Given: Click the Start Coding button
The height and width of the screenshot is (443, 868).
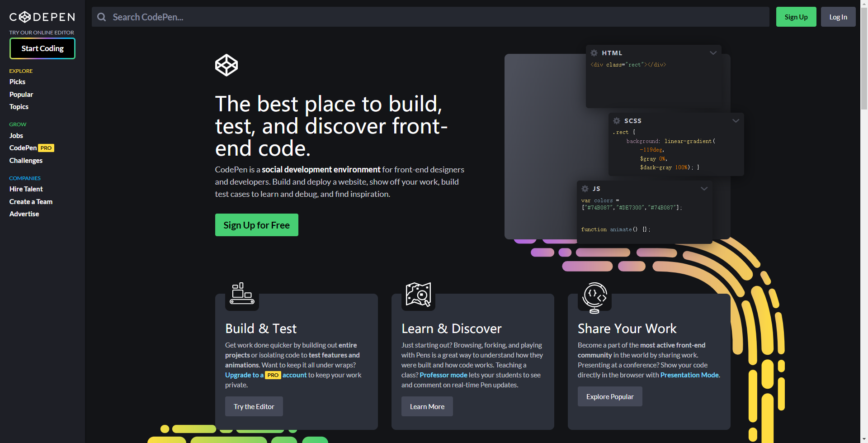Looking at the screenshot, I should point(42,48).
